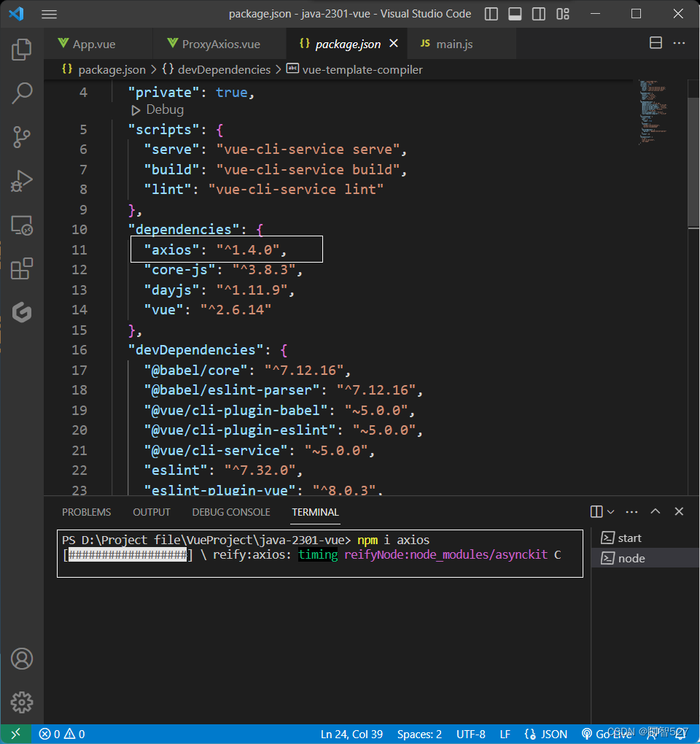
Task: Split the terminal
Action: click(x=596, y=511)
